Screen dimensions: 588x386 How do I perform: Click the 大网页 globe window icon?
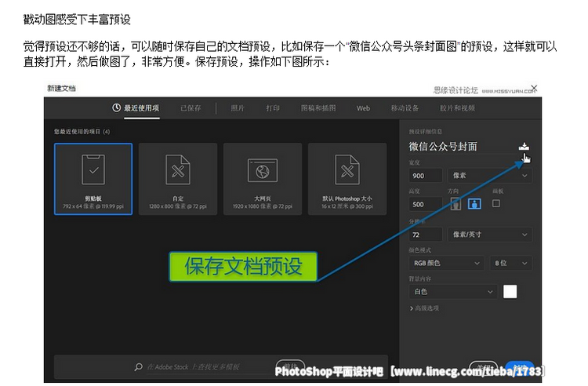[x=263, y=171]
